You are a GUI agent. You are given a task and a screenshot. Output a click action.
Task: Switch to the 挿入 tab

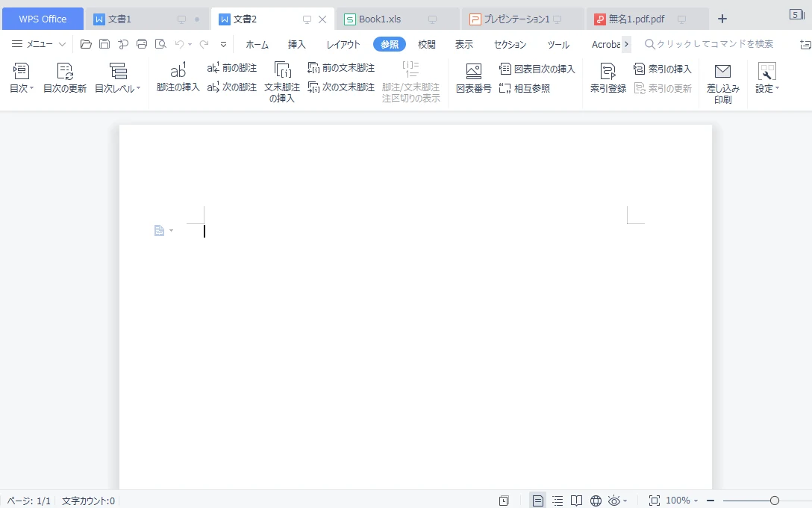297,45
